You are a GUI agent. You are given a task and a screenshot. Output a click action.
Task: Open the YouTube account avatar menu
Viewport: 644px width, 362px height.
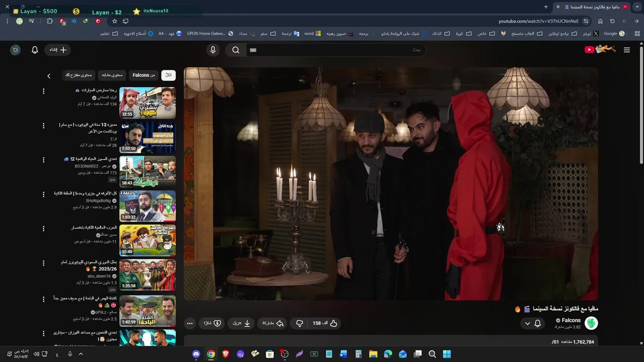16,50
